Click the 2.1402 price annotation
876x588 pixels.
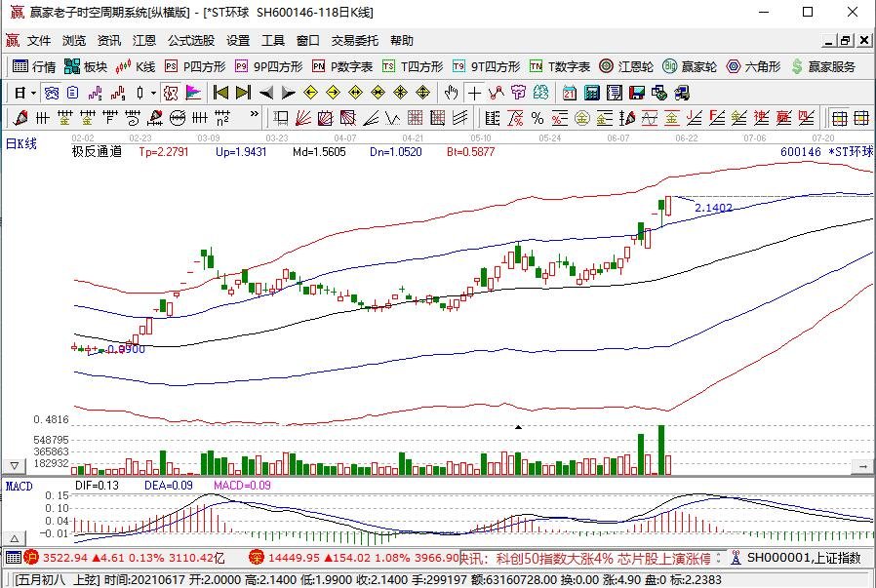click(713, 208)
